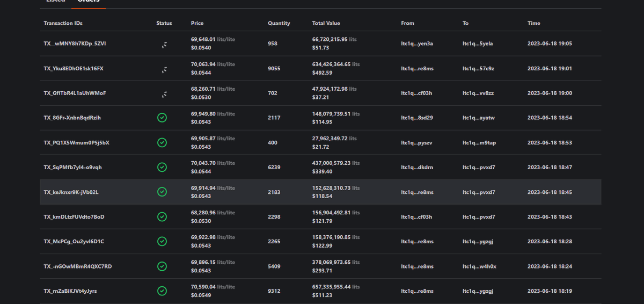
Task: Click the Transaction IDs column header
Action: point(63,23)
